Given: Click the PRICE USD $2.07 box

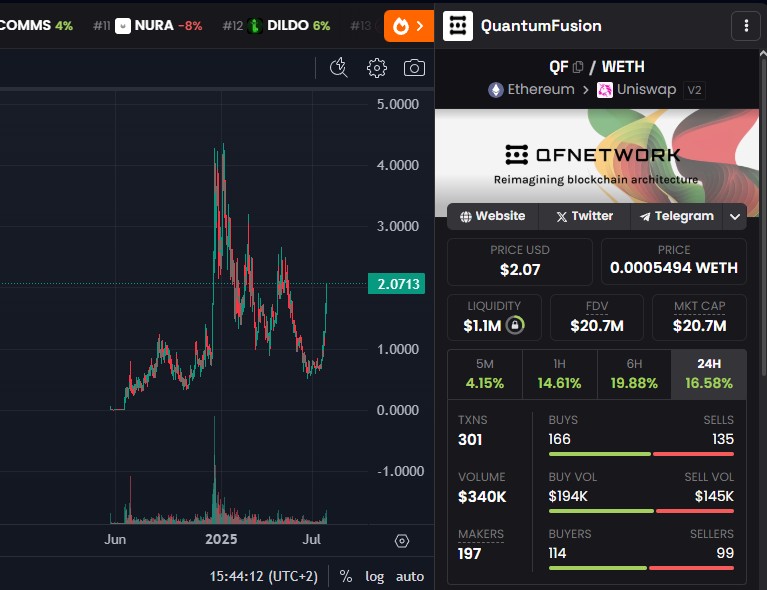Looking at the screenshot, I should 520,261.
